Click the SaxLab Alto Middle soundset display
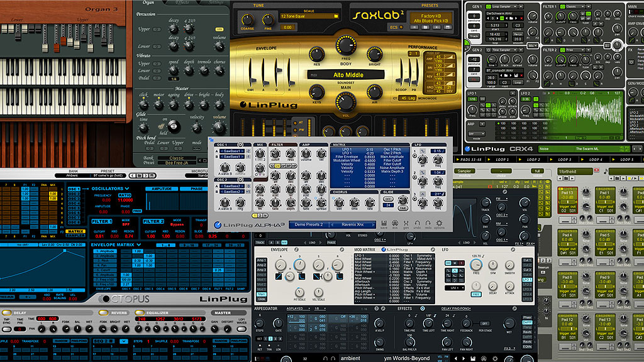 (x=346, y=75)
